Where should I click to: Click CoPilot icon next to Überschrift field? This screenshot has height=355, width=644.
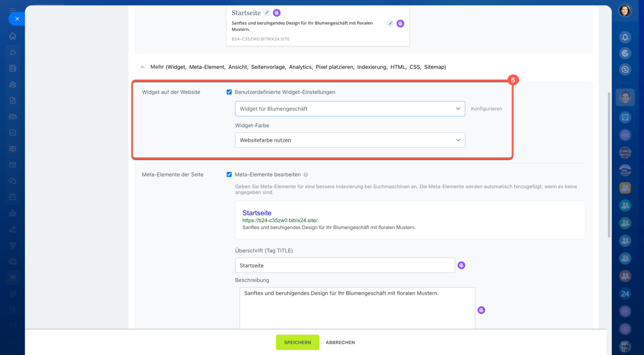tap(461, 265)
